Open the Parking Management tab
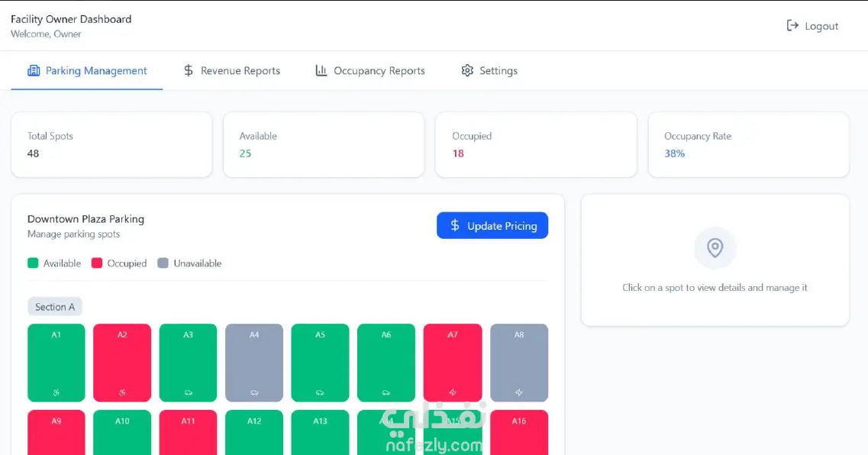This screenshot has height=455, width=868. pos(87,71)
